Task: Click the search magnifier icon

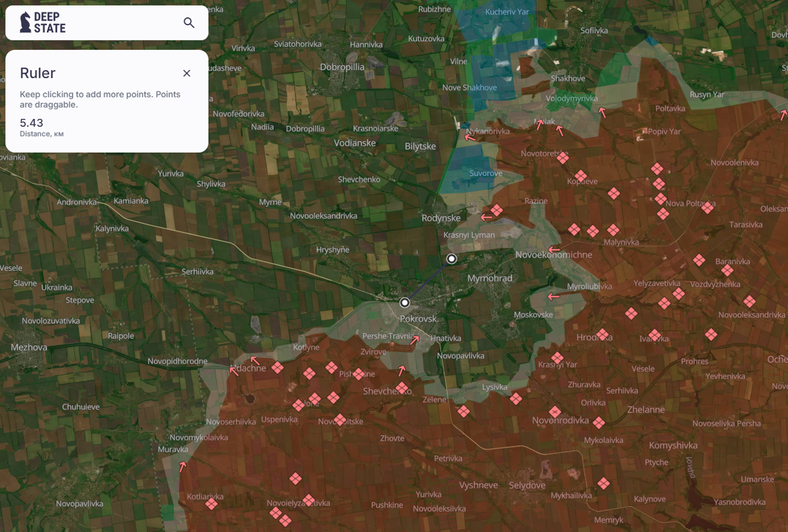Action: click(x=189, y=23)
